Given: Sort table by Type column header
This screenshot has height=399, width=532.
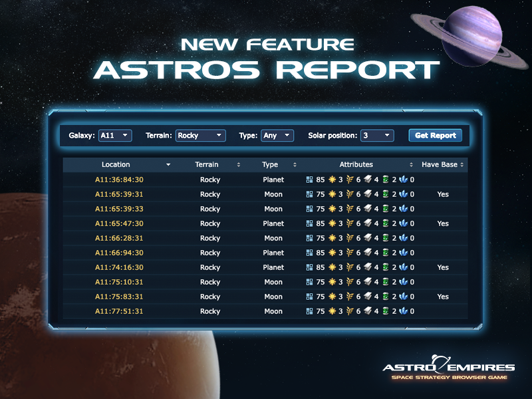Looking at the screenshot, I should [x=270, y=164].
